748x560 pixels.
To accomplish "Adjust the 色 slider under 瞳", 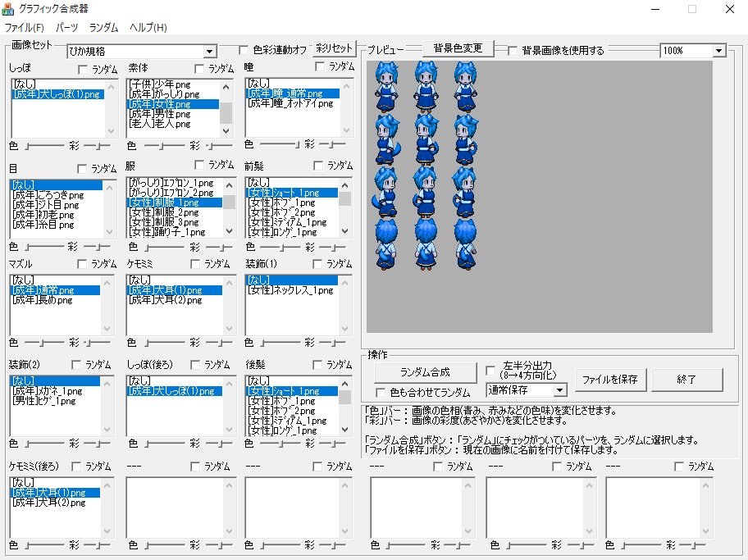I will [x=280, y=144].
